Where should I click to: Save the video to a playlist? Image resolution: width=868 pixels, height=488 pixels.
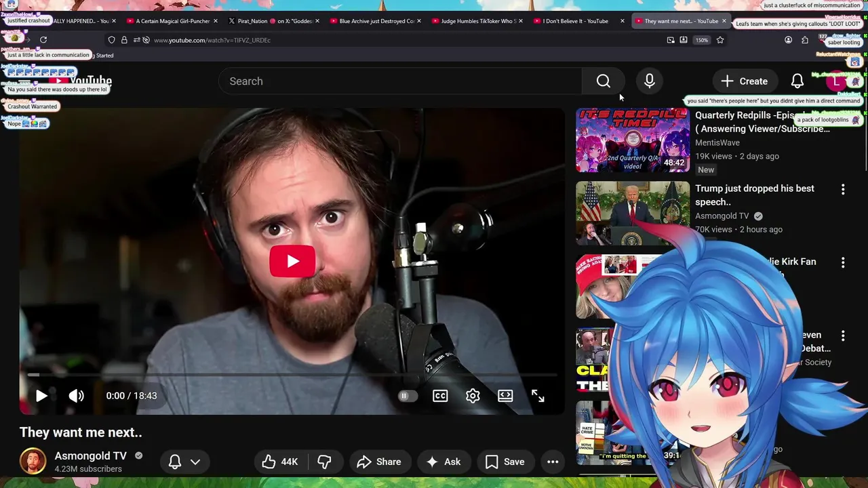[x=505, y=462]
